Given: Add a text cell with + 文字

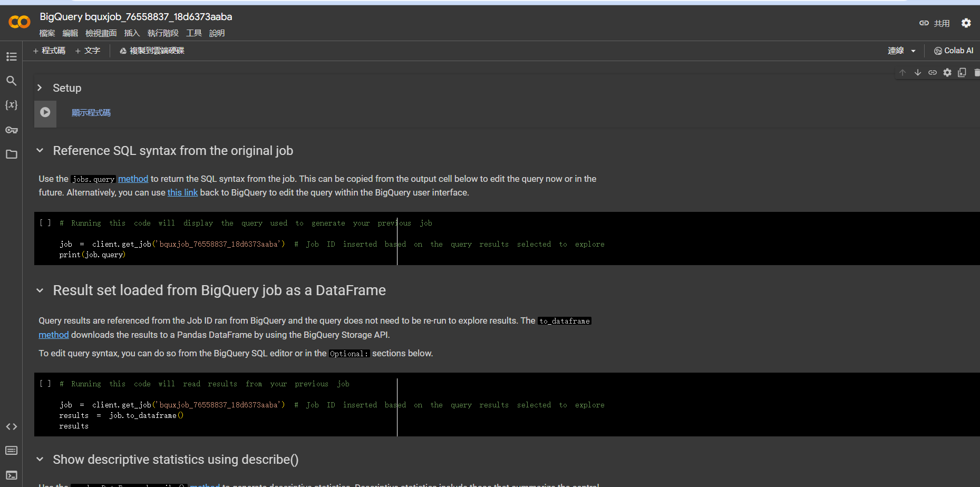Looking at the screenshot, I should [88, 51].
